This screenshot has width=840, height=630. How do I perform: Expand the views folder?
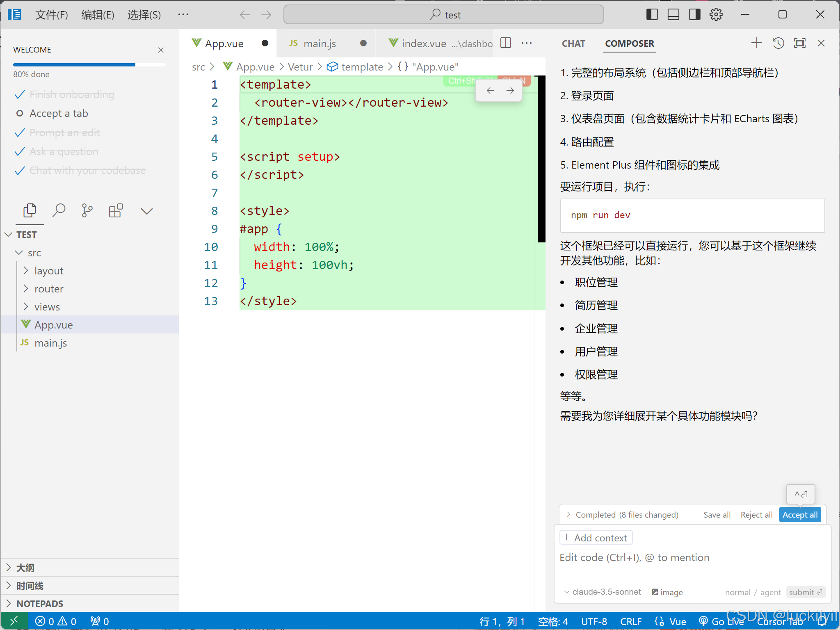click(x=47, y=307)
